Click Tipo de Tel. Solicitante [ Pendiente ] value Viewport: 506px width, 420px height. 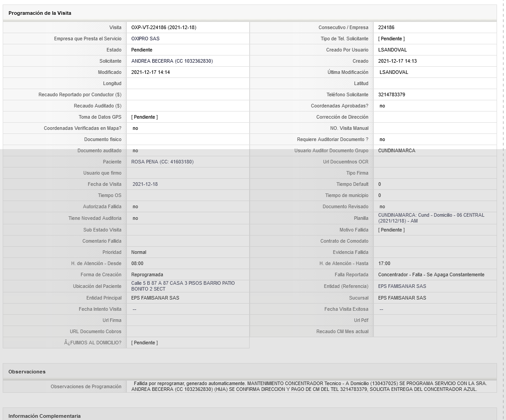pyautogui.click(x=391, y=39)
